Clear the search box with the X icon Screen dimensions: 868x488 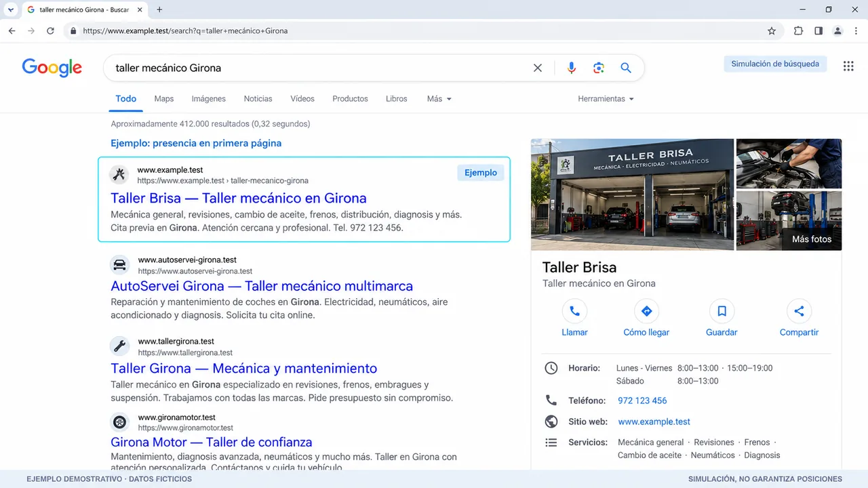538,68
